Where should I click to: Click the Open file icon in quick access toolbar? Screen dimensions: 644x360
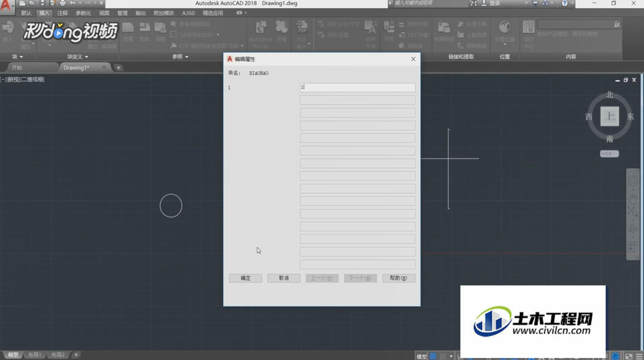[x=32, y=3]
